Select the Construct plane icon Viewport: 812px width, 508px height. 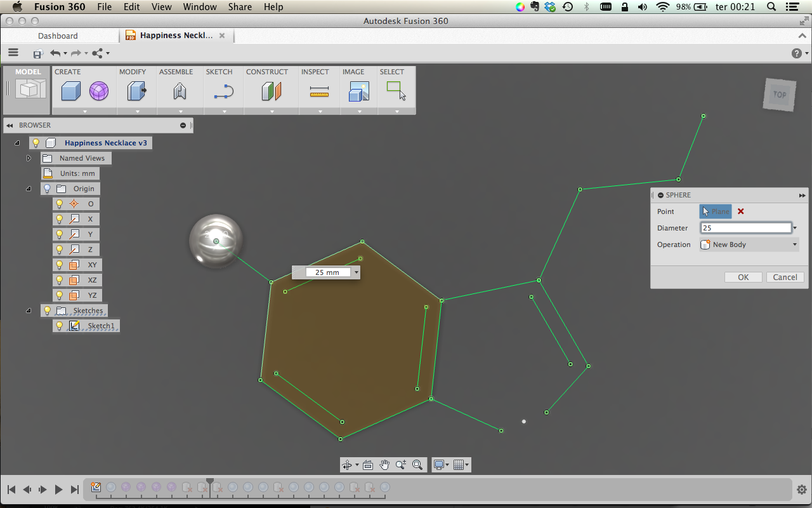pos(272,91)
